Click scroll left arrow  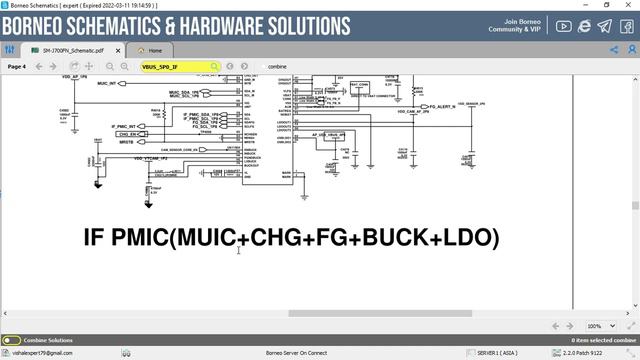(5, 313)
